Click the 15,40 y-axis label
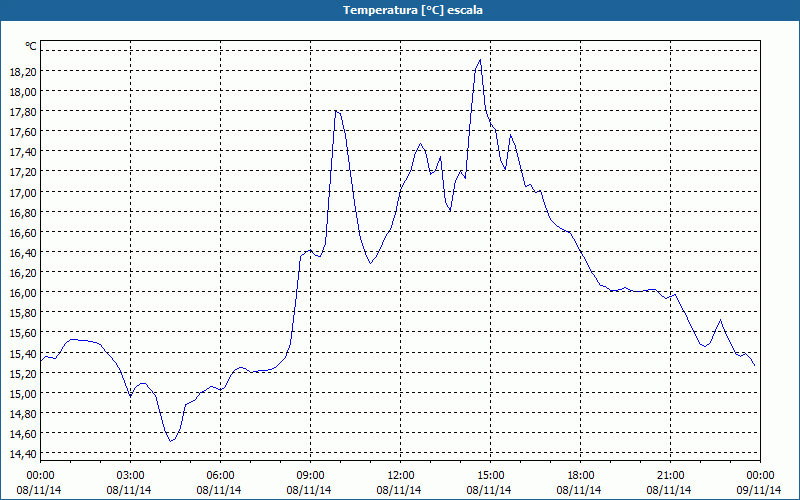Screen dimensions: 800x500 pyautogui.click(x=23, y=354)
